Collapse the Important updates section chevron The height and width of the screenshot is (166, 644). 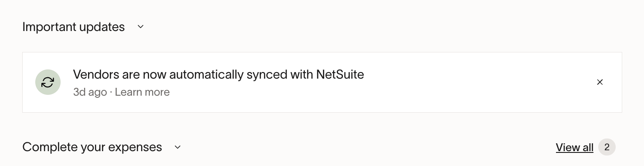pos(140,27)
